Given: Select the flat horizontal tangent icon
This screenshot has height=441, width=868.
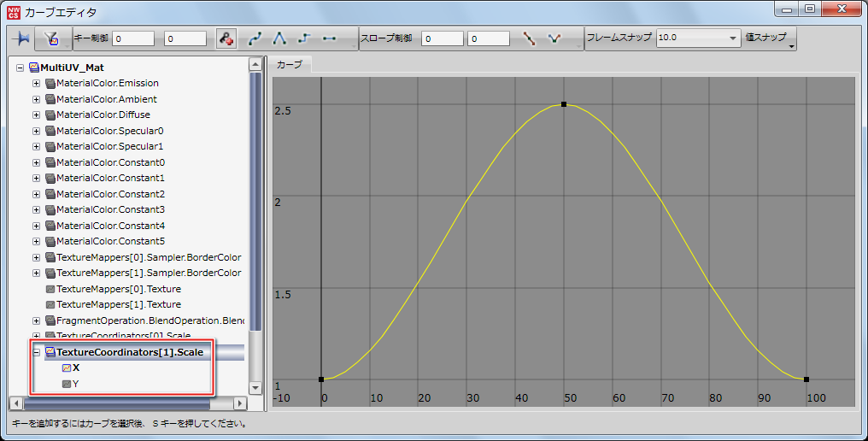Looking at the screenshot, I should (329, 38).
